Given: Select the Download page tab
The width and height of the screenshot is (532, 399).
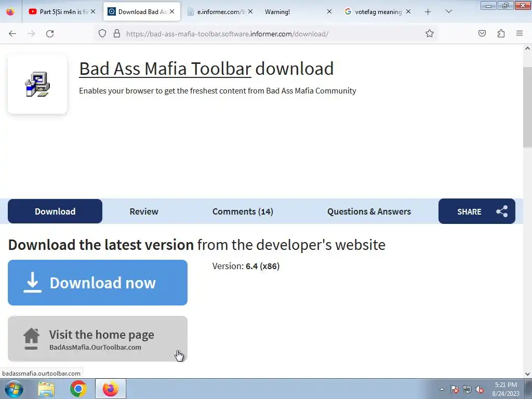Looking at the screenshot, I should [55, 211].
